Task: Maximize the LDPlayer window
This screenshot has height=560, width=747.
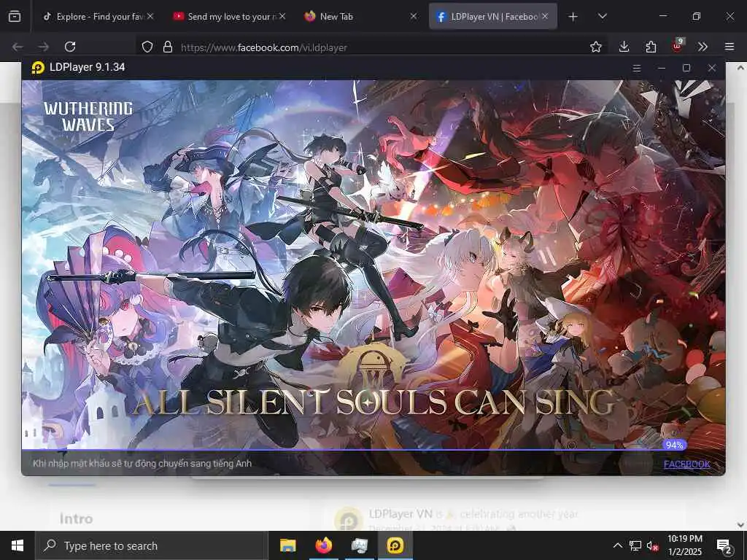Action: pos(686,68)
